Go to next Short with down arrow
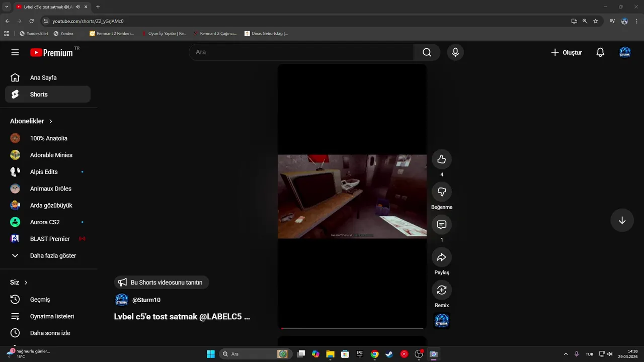The height and width of the screenshot is (362, 644). pyautogui.click(x=622, y=220)
